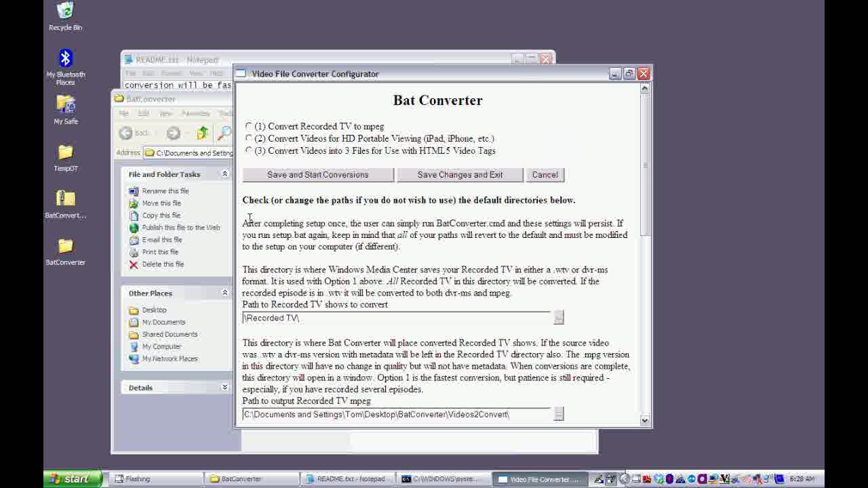Image resolution: width=868 pixels, height=488 pixels.
Task: Click the Recorded TV path input field
Action: [397, 318]
